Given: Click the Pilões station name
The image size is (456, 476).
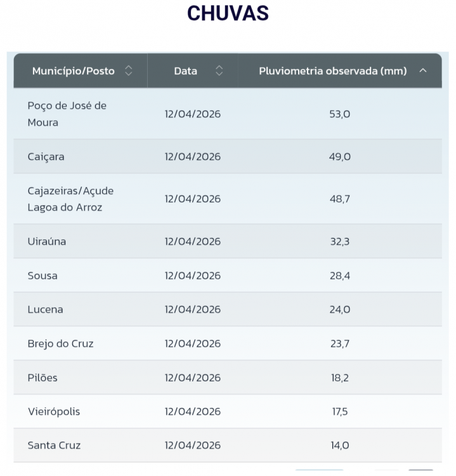Looking at the screenshot, I should 42,378.
